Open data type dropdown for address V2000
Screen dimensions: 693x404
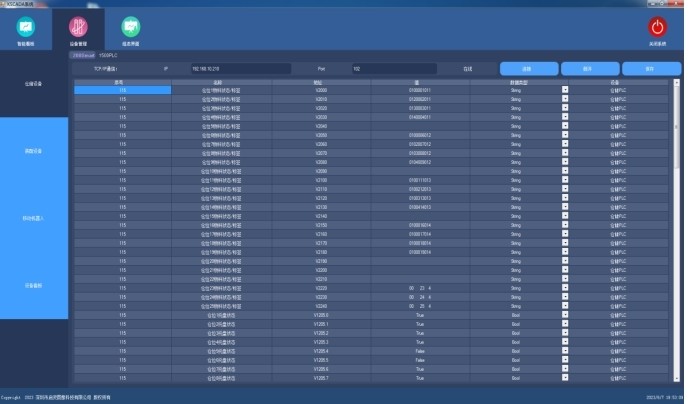coord(565,90)
